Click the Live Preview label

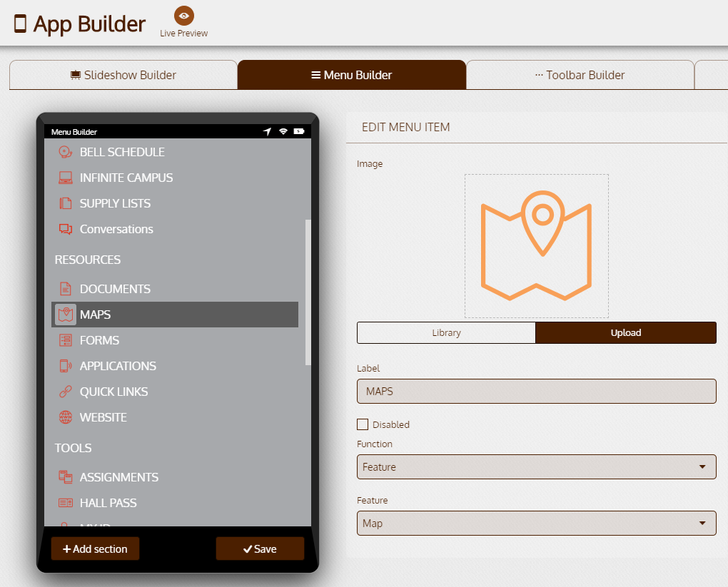coord(184,34)
